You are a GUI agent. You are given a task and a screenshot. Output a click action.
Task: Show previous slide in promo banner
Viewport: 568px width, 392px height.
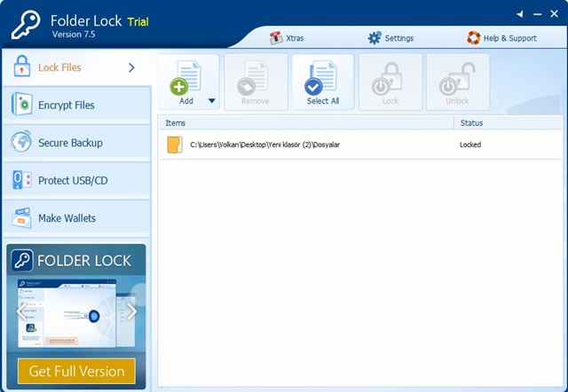21,312
